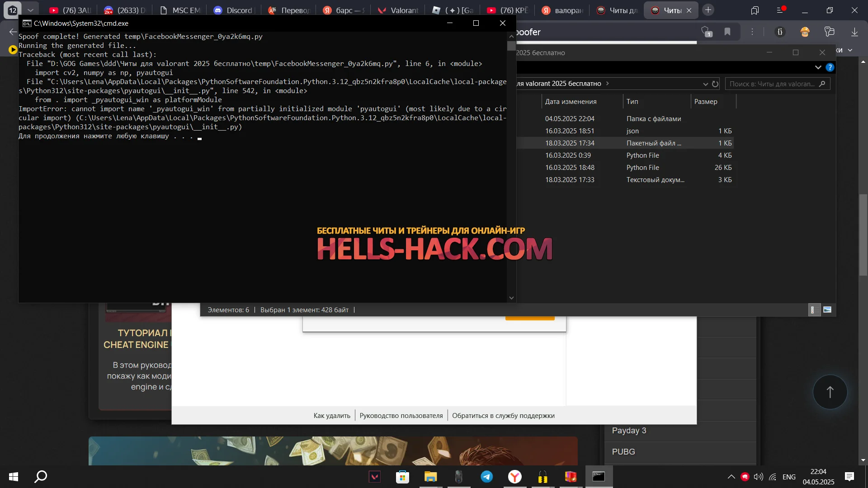Screen dimensions: 868x488
Task: Select the Пакетный файл row
Action: pos(625,143)
